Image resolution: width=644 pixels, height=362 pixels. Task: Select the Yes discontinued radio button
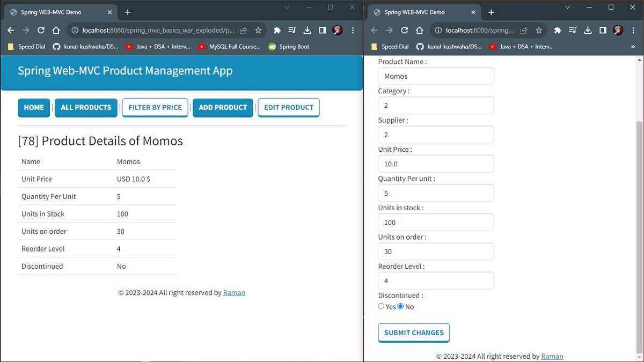pyautogui.click(x=381, y=306)
